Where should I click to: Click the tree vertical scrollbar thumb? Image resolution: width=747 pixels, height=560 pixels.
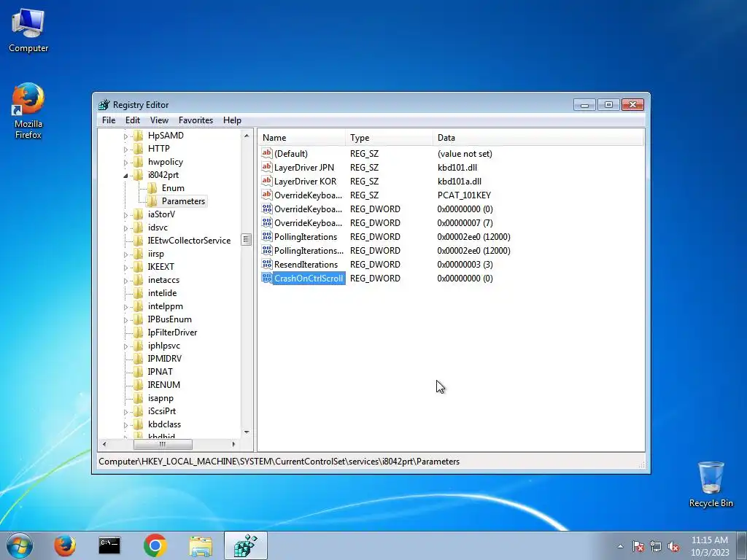[x=247, y=239]
